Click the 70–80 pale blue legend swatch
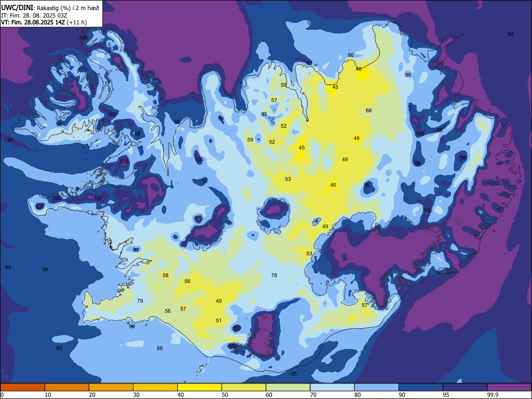The height and width of the screenshot is (399, 532). [332, 387]
